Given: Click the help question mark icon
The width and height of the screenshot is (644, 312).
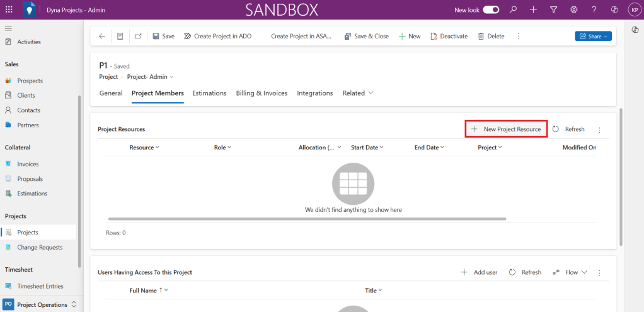Looking at the screenshot, I should (594, 9).
